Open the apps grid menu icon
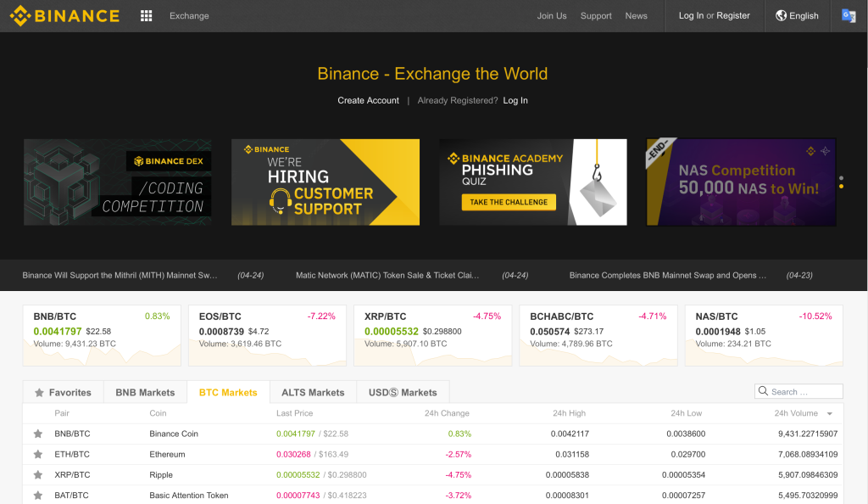This screenshot has width=868, height=504. click(146, 16)
